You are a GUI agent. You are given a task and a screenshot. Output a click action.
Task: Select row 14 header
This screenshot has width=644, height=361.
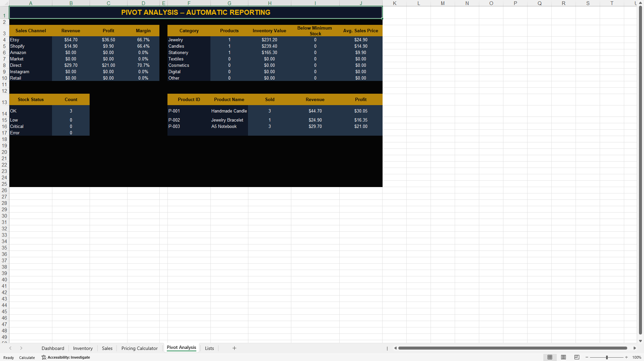click(4, 111)
